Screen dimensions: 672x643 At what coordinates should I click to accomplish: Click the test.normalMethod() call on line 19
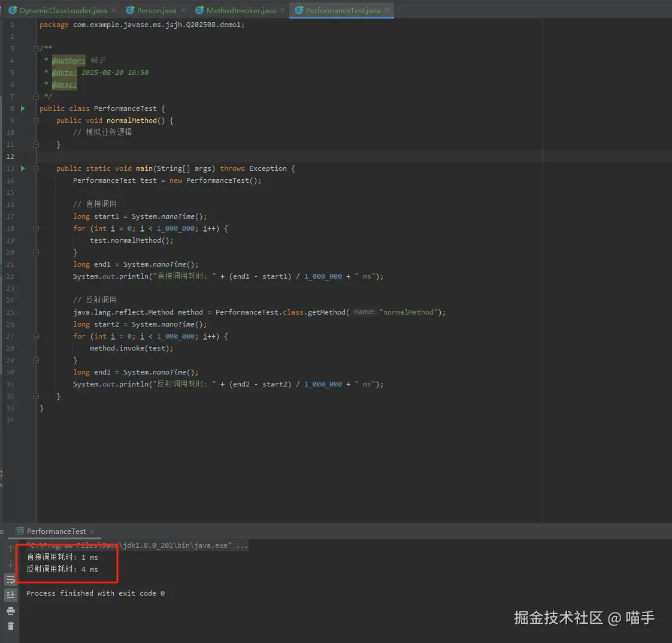click(131, 240)
